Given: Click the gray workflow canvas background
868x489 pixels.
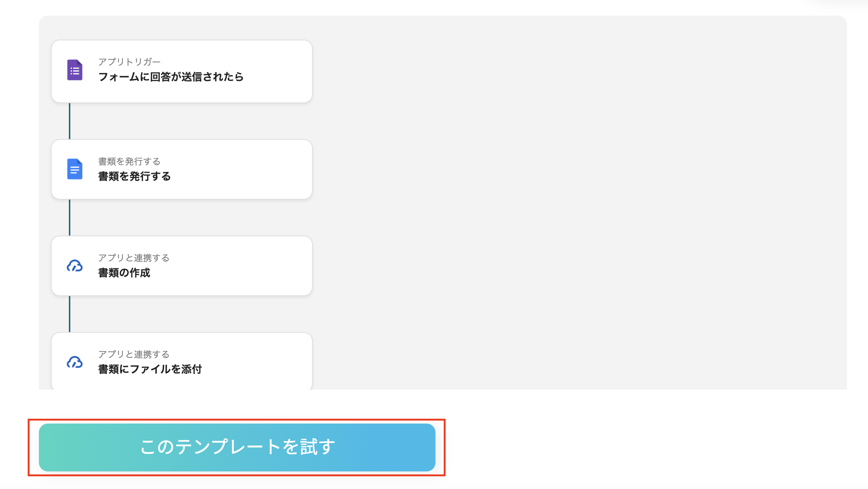Looking at the screenshot, I should [561, 187].
